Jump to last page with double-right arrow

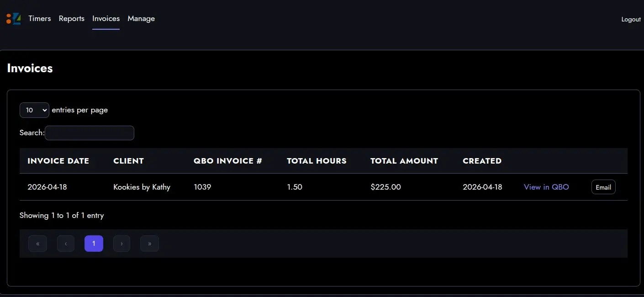point(149,244)
